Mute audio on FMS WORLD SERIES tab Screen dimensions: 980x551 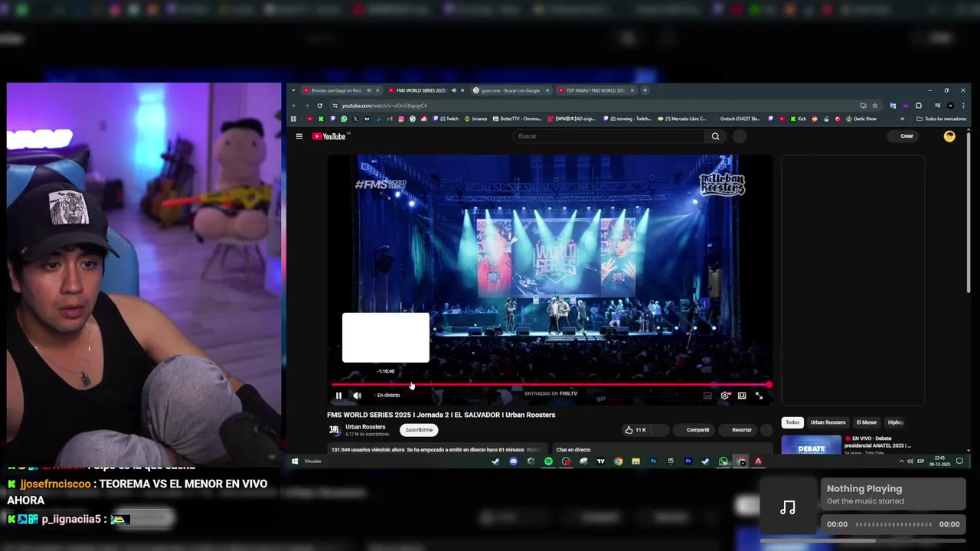tap(453, 90)
